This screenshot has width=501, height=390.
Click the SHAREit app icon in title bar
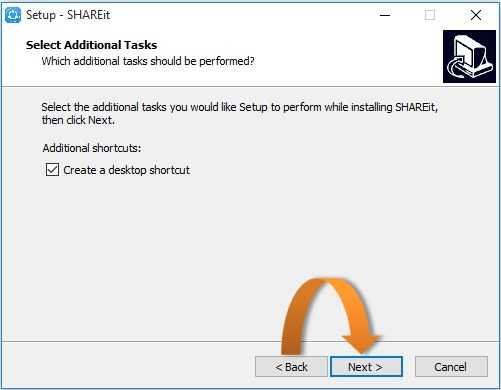pos(13,15)
